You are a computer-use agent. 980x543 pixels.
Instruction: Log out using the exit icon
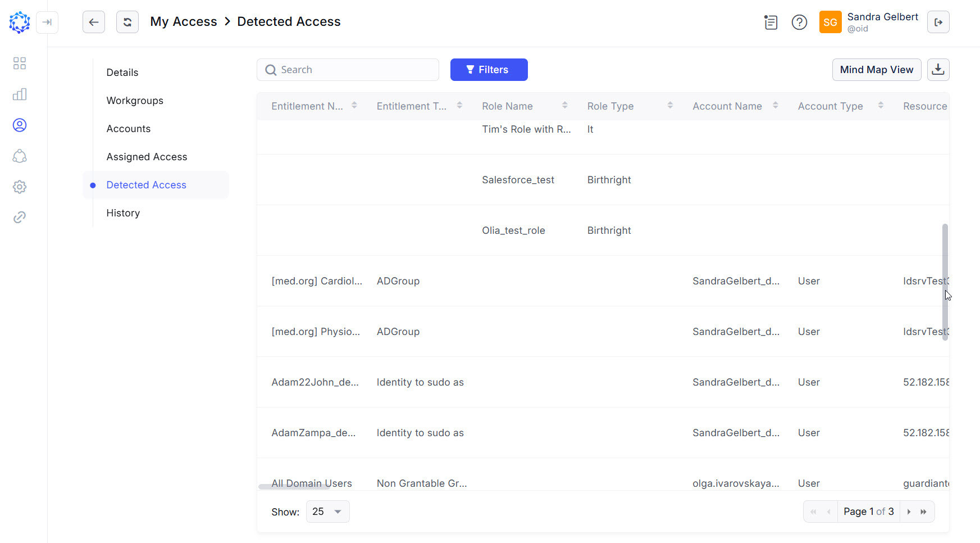tap(938, 22)
